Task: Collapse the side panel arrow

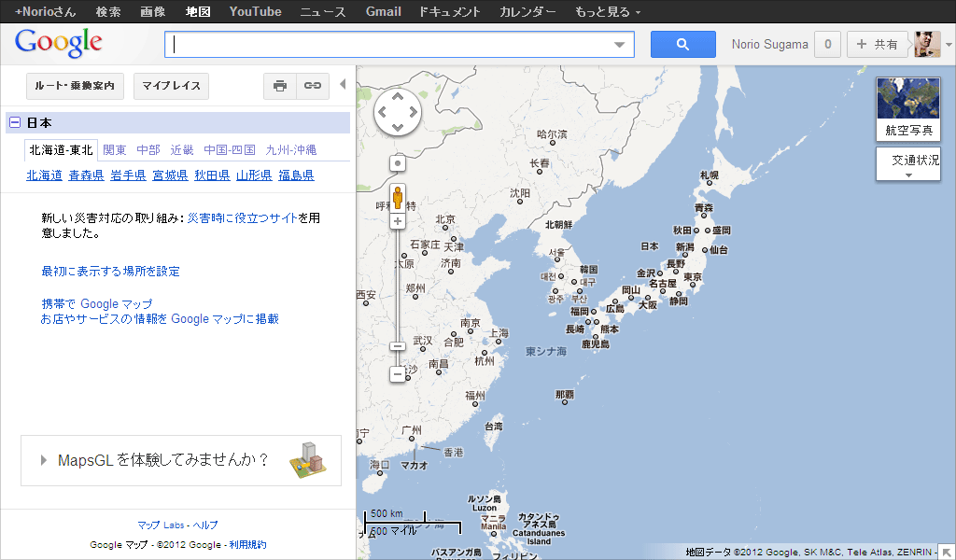Action: point(343,84)
